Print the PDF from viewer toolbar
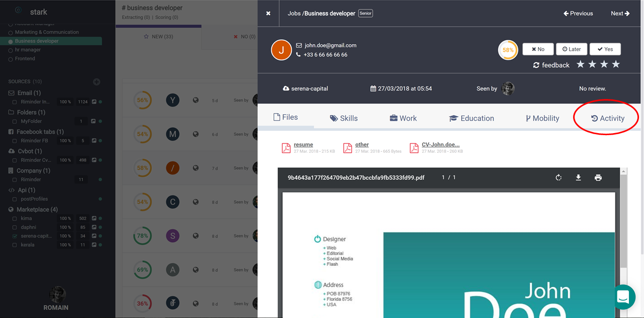Image resolution: width=644 pixels, height=318 pixels. (598, 178)
